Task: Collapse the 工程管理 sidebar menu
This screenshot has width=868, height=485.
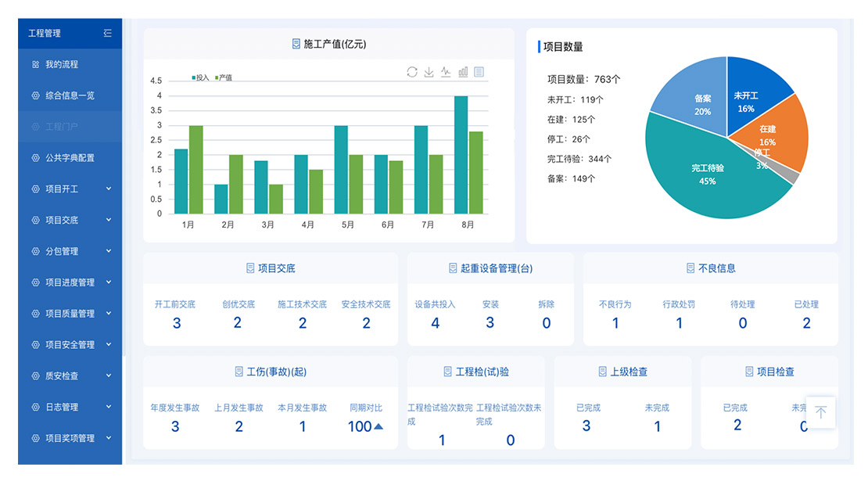Action: pyautogui.click(x=107, y=33)
